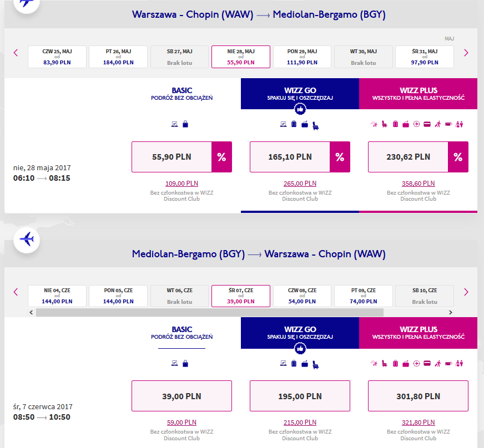The width and height of the screenshot is (484, 448).
Task: Click the 358,60 PLN non-member price link
Action: (419, 184)
